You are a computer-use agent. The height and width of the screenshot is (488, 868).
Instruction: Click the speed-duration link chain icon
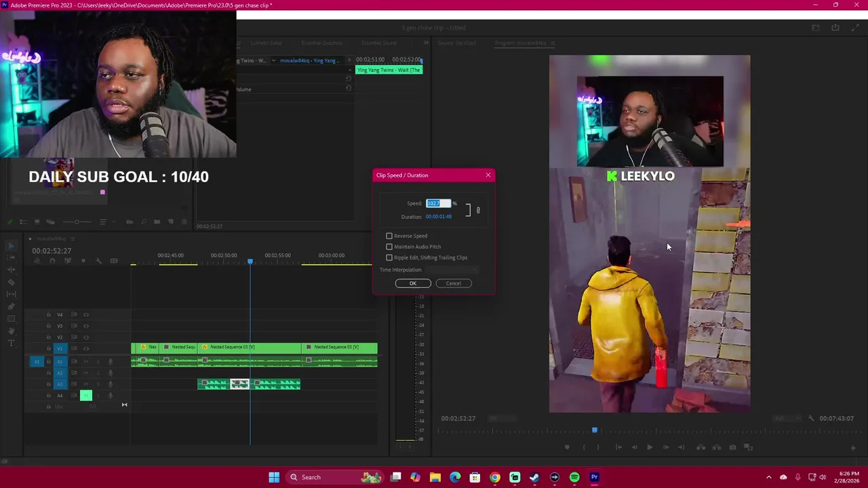coord(478,210)
